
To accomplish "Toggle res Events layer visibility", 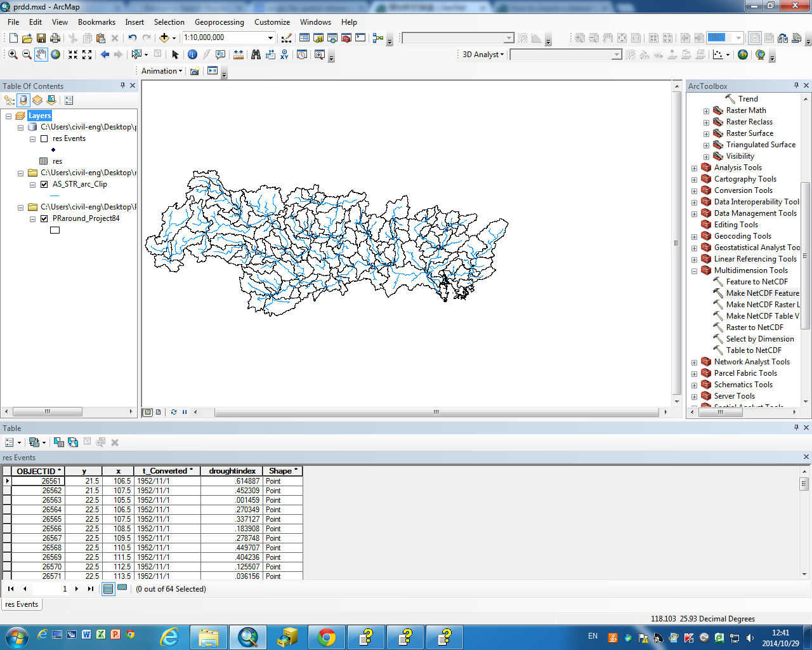I will tap(44, 138).
